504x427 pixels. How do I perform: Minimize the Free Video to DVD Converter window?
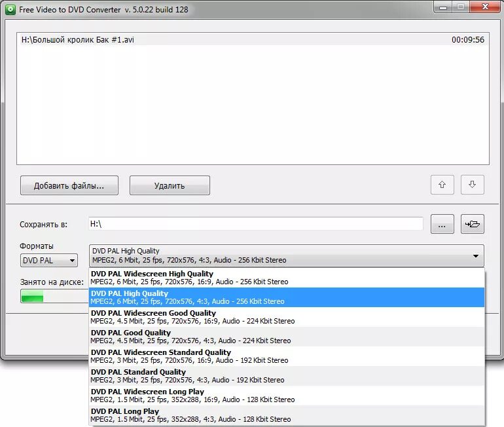click(x=443, y=7)
